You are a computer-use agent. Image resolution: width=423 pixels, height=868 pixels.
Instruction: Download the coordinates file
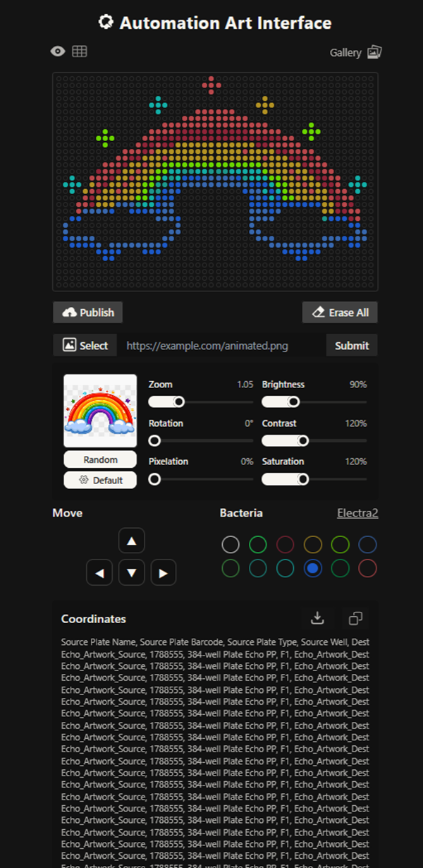[317, 618]
